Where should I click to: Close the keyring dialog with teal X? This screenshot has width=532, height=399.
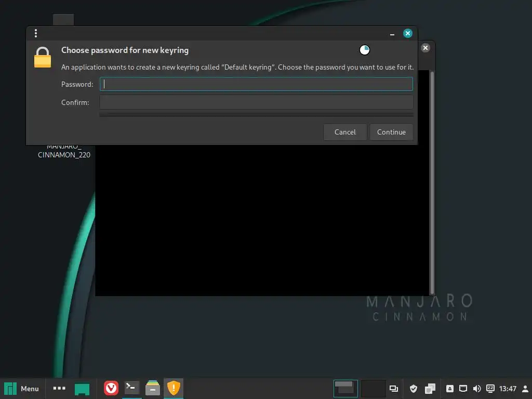tap(407, 33)
